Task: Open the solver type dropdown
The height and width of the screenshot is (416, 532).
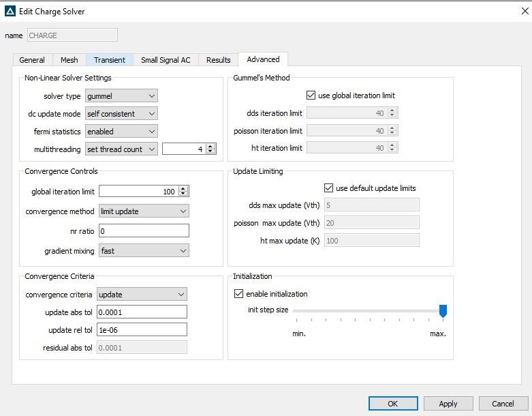Action: click(121, 96)
